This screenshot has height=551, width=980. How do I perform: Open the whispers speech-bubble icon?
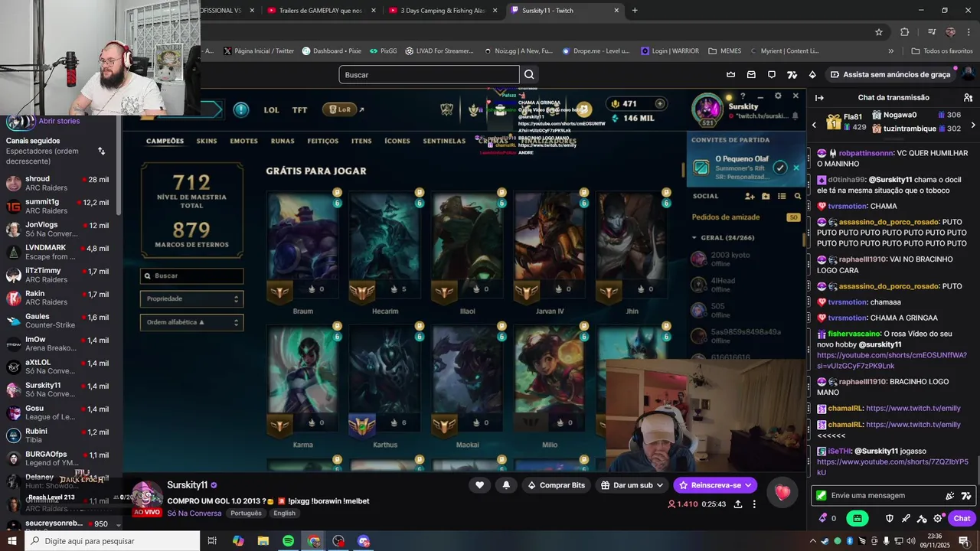click(772, 75)
